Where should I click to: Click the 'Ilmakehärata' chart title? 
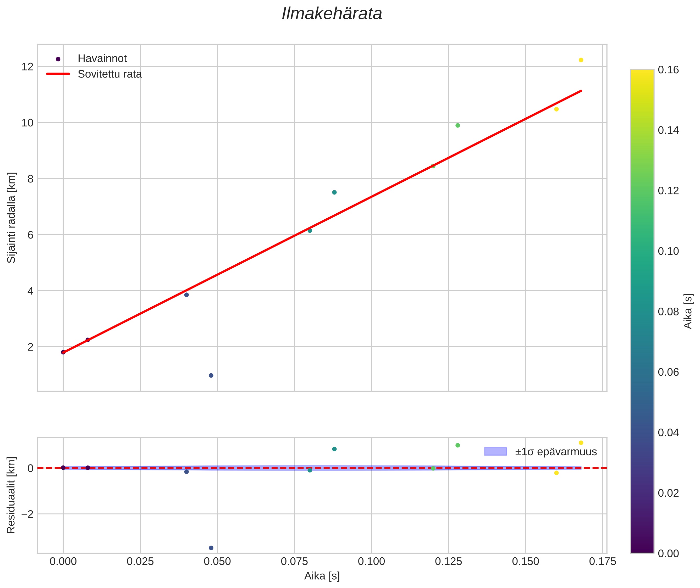[332, 14]
